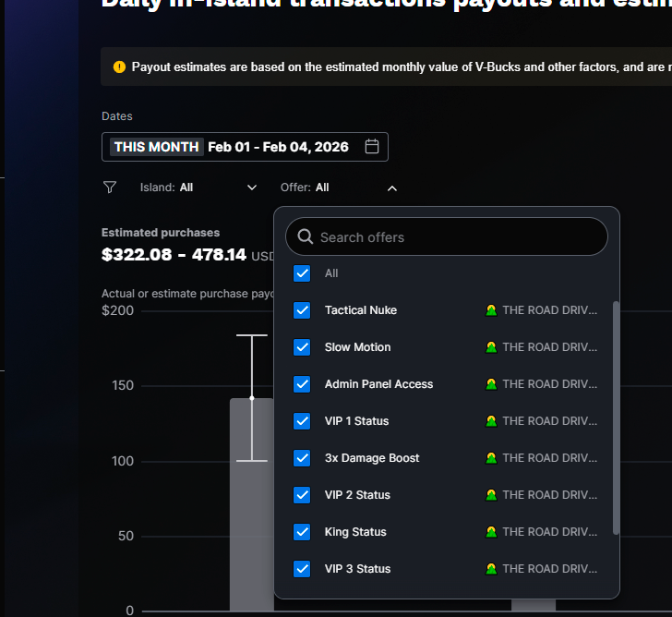Open the Island filter dropdown chevron

[x=252, y=188]
